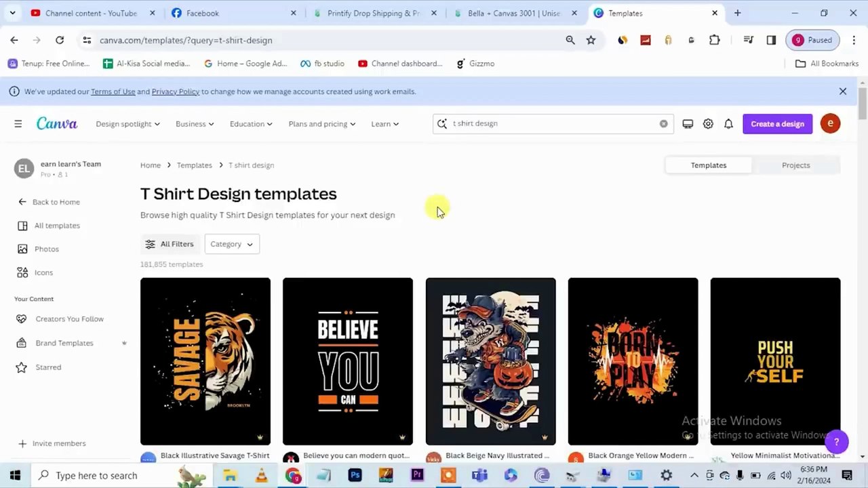
Task: Open the All Bookmarks folder
Action: (827, 64)
